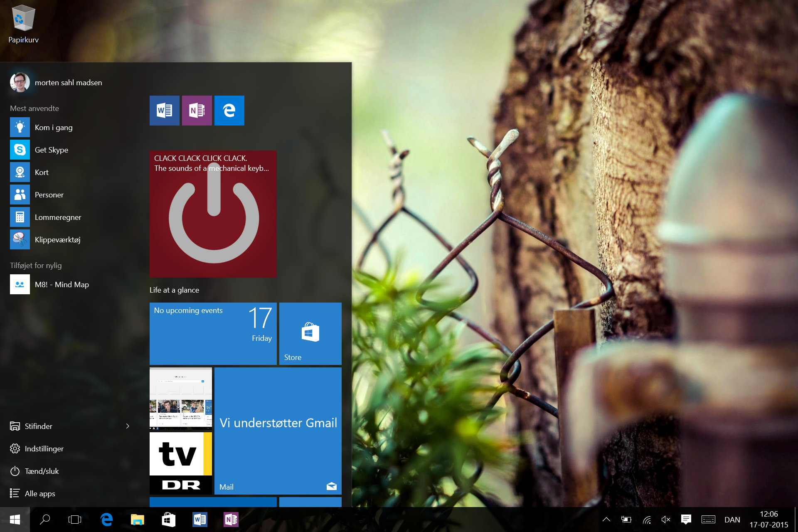Open the DAN input language indicator
The image size is (798, 532).
tap(732, 520)
